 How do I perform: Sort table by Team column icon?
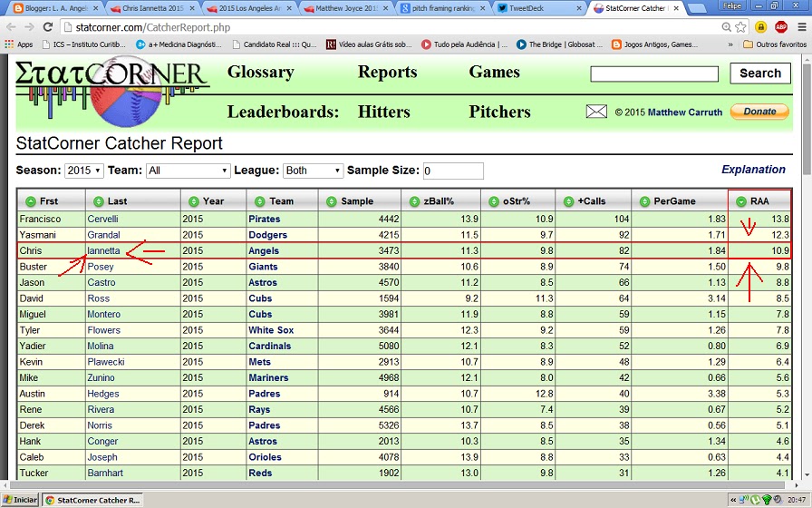260,201
